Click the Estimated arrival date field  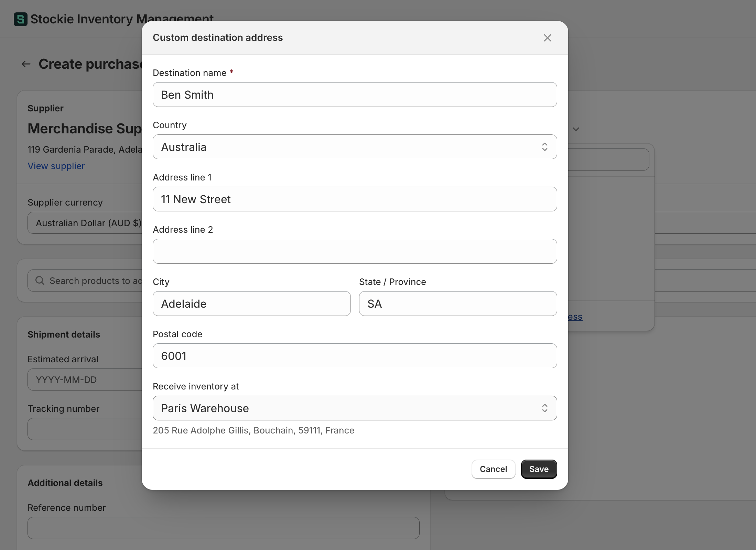tap(85, 379)
